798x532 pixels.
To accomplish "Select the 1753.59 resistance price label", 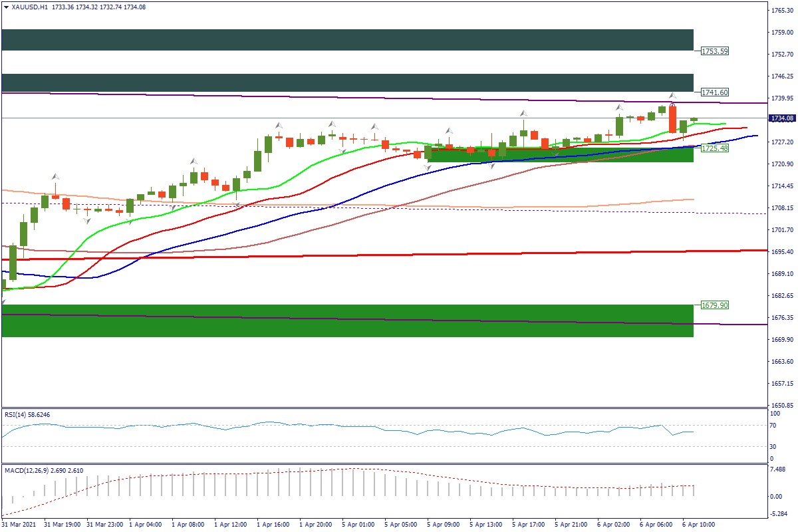I will (715, 51).
